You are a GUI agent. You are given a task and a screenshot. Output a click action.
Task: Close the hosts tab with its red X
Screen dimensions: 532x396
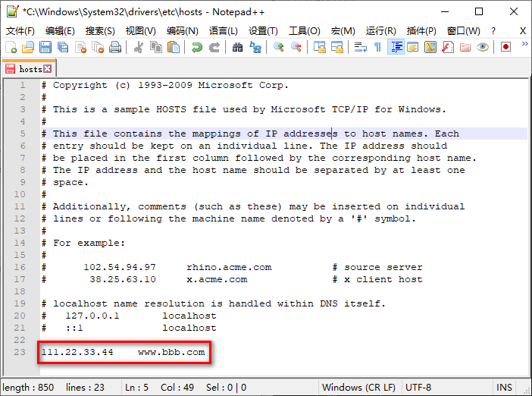coord(48,69)
